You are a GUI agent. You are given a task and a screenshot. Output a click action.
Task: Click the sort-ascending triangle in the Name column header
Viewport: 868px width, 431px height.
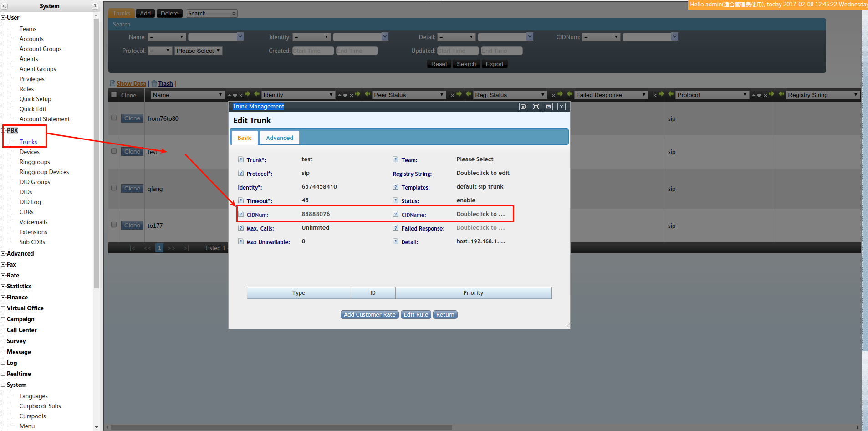(230, 95)
